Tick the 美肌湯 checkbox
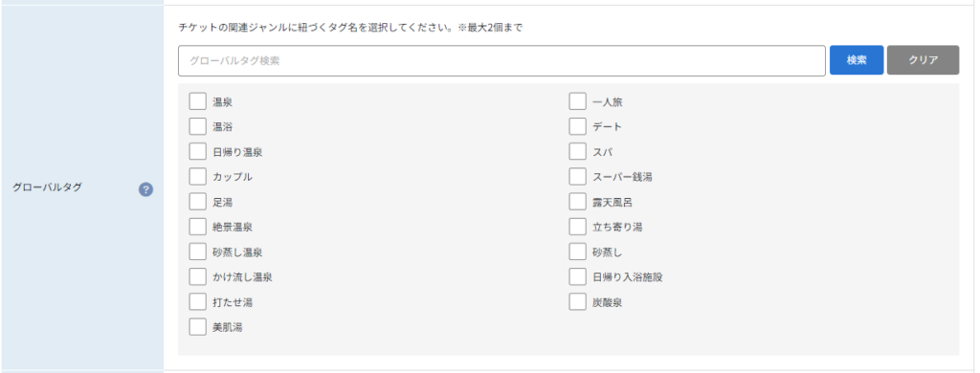 pos(197,326)
